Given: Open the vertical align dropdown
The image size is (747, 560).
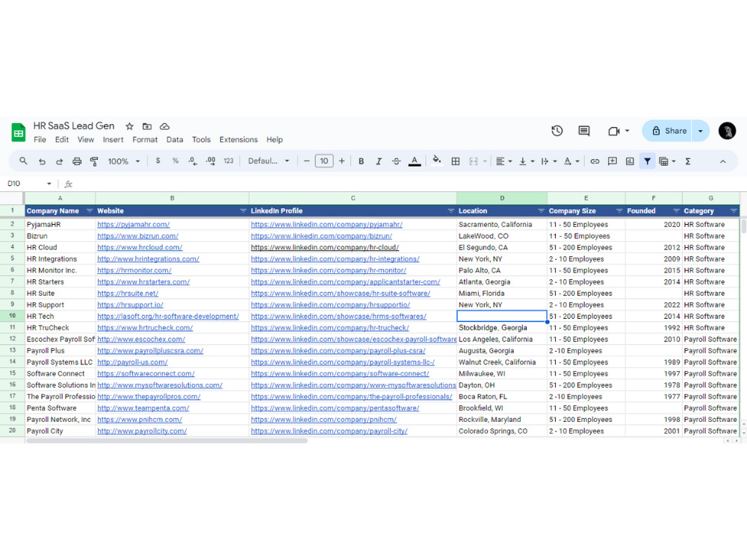Looking at the screenshot, I should pos(527,161).
